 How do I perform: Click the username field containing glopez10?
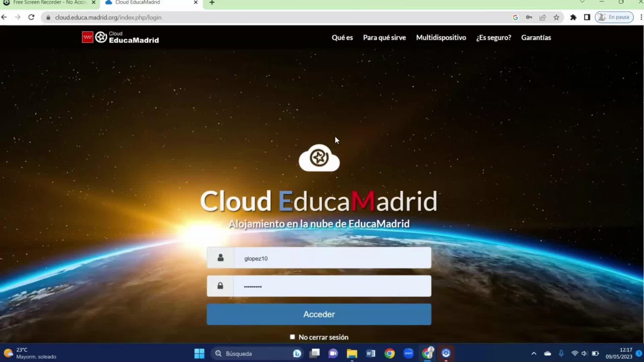tap(332, 258)
